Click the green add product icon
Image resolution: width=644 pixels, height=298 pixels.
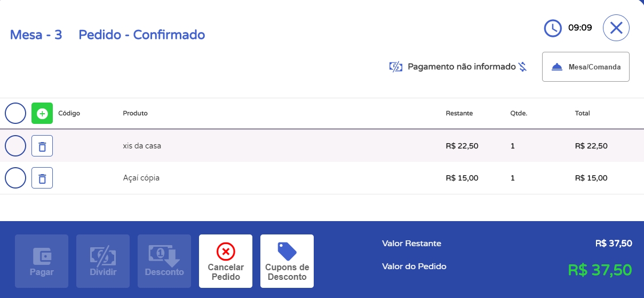click(x=42, y=113)
